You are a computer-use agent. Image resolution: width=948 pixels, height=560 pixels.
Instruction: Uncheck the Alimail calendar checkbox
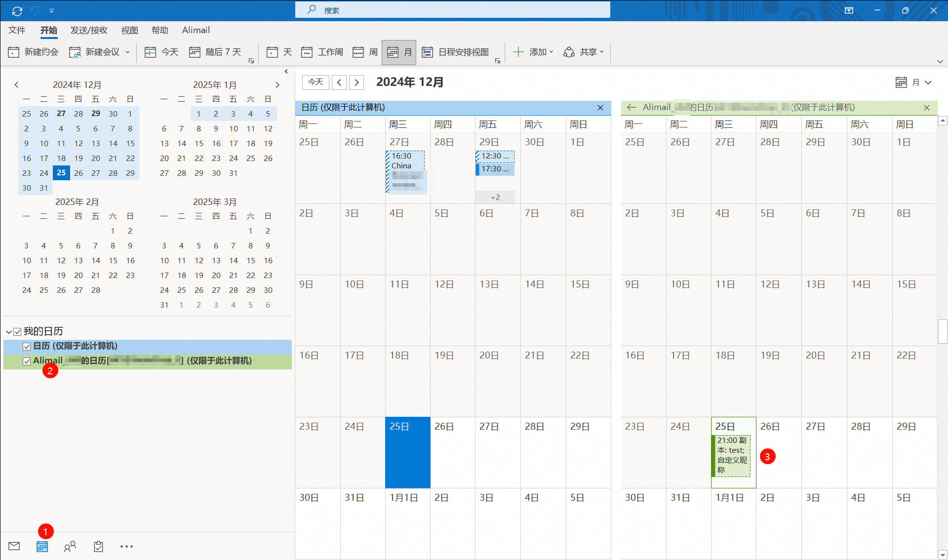(x=27, y=361)
